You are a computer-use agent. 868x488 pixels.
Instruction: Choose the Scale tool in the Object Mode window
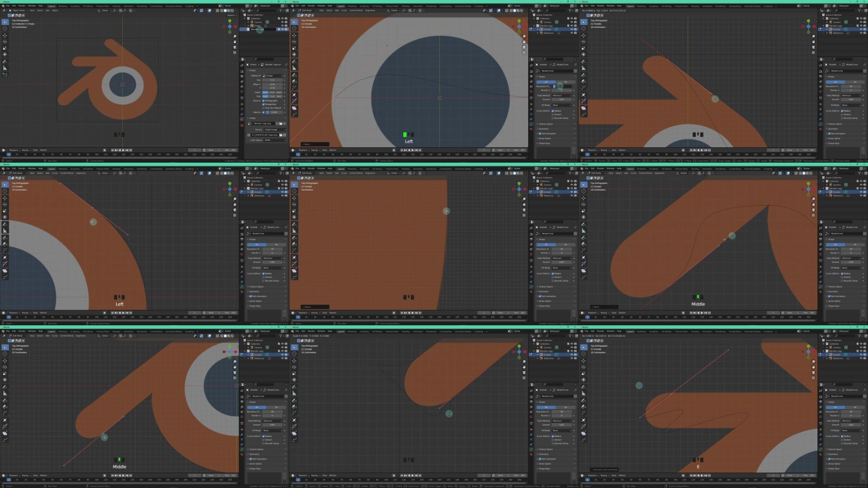pos(5,48)
